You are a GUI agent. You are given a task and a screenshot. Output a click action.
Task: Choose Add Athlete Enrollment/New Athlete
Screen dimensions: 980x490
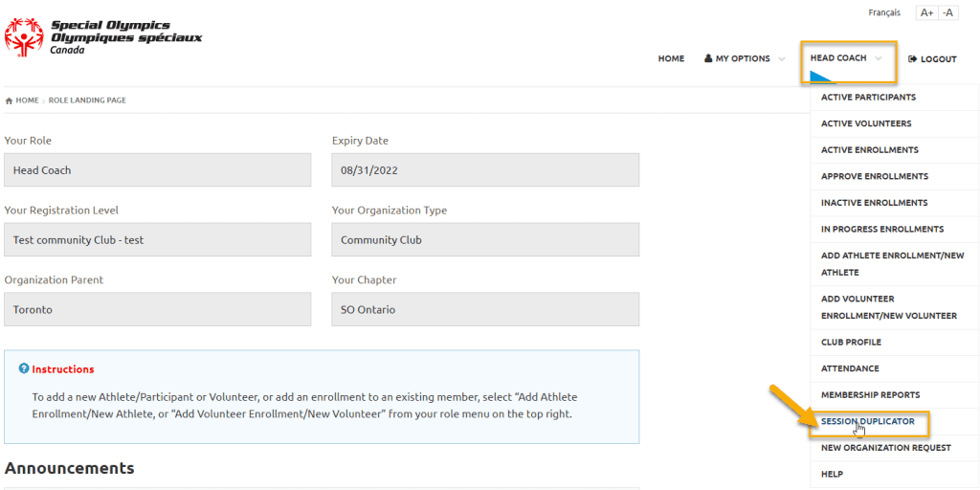895,264
